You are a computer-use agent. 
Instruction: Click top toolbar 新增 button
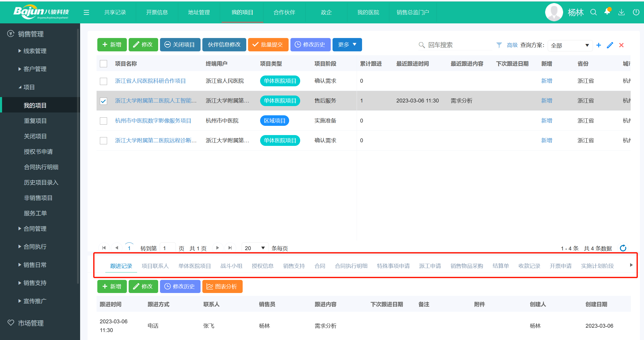112,45
